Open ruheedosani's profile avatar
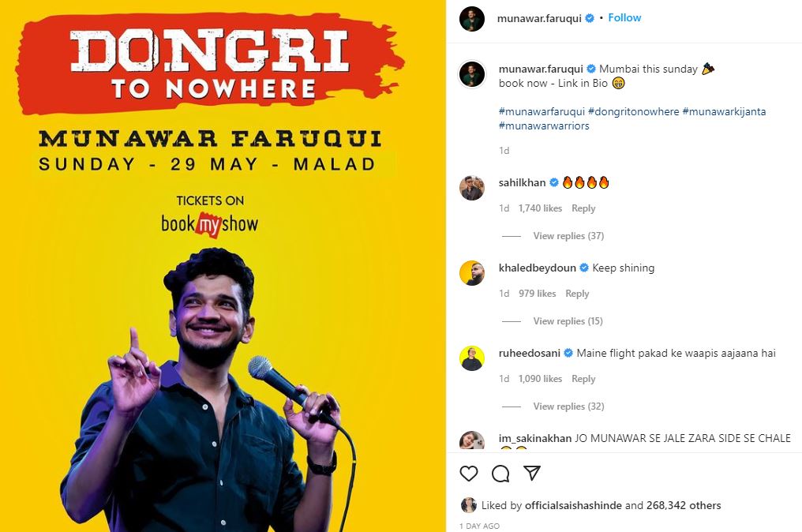 pos(471,358)
